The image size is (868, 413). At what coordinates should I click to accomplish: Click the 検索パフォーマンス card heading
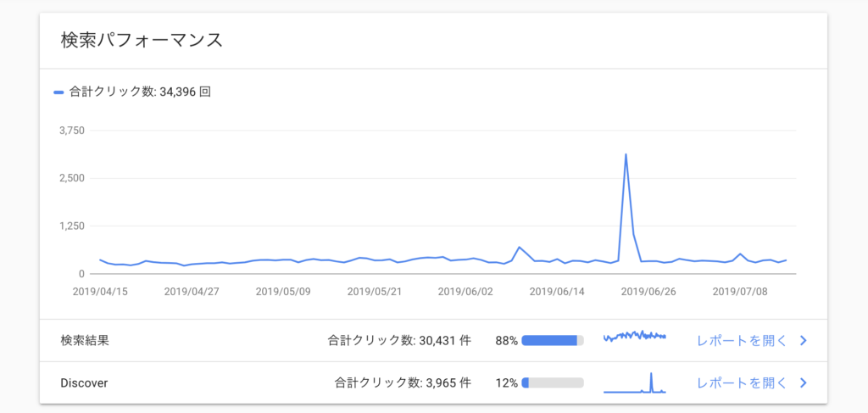pos(142,41)
